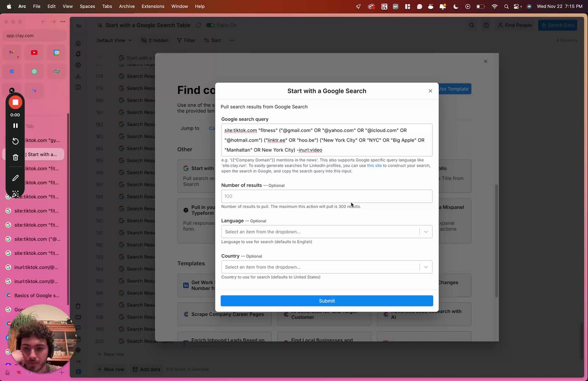Delete the recording via trash icon
This screenshot has height=381, width=588.
(15, 157)
